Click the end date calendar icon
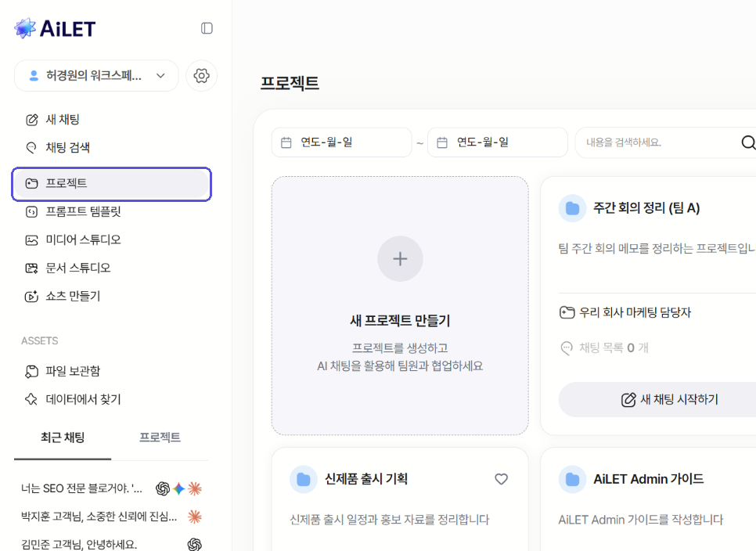756x551 pixels. 442,142
